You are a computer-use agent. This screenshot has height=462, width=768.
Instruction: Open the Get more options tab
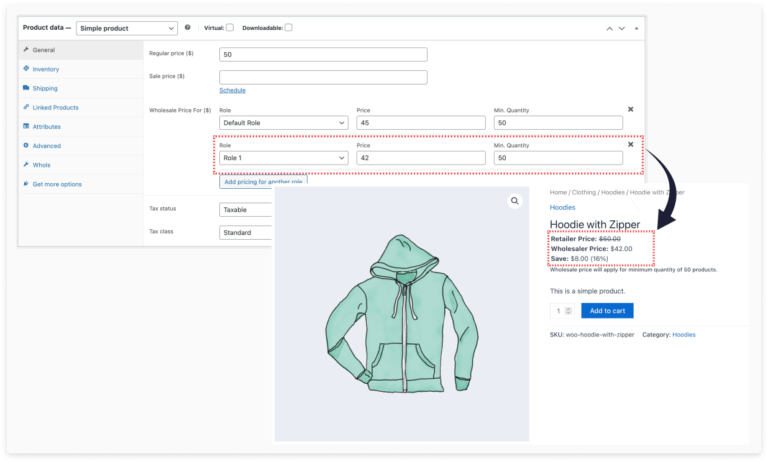click(81, 184)
